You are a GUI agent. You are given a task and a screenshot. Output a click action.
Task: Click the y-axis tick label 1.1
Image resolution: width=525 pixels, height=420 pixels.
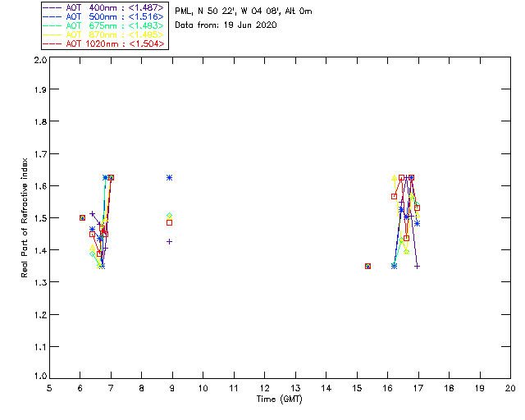coord(40,347)
